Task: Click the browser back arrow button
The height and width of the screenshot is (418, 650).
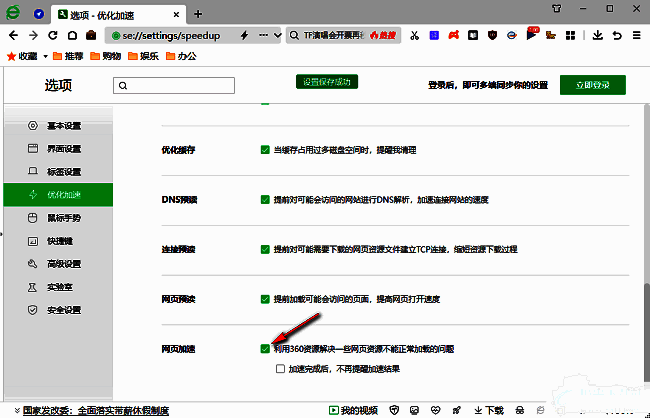Action: [x=13, y=35]
